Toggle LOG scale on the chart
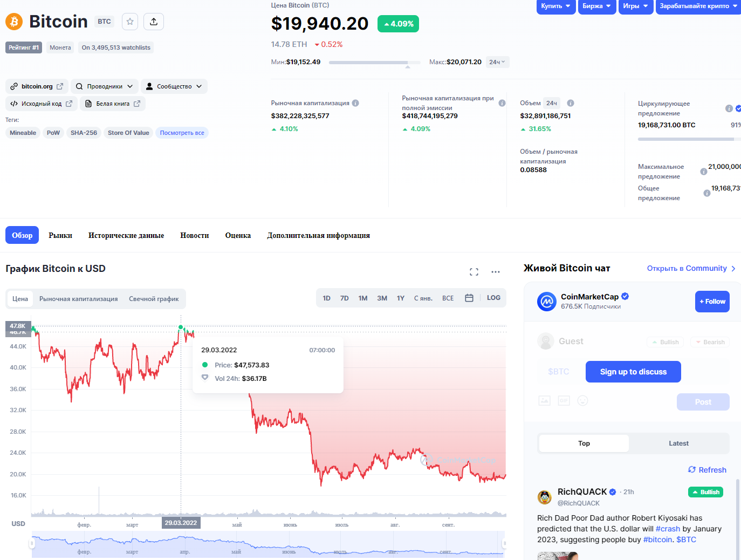 pyautogui.click(x=493, y=298)
